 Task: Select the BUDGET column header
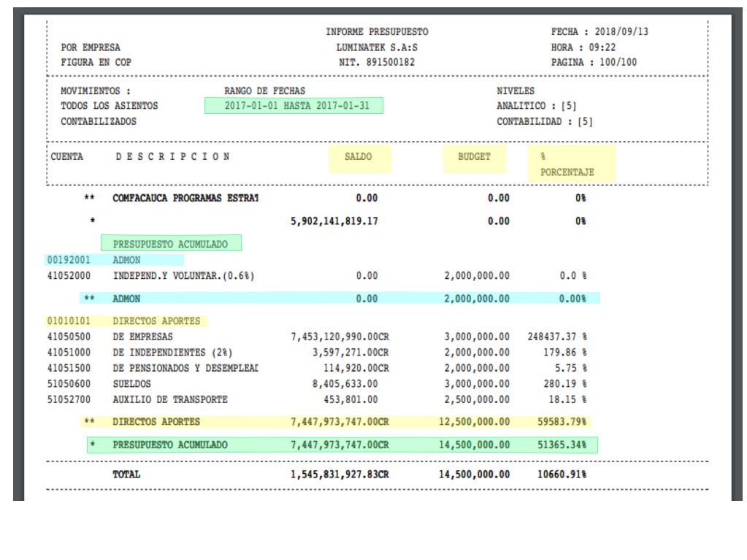(x=474, y=157)
